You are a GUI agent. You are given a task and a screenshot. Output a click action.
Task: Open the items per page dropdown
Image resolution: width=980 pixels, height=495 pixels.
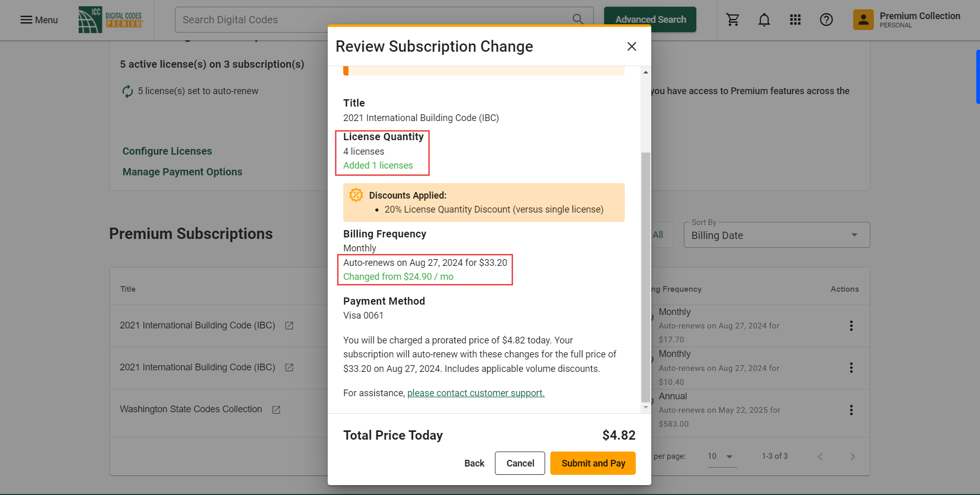click(x=722, y=456)
